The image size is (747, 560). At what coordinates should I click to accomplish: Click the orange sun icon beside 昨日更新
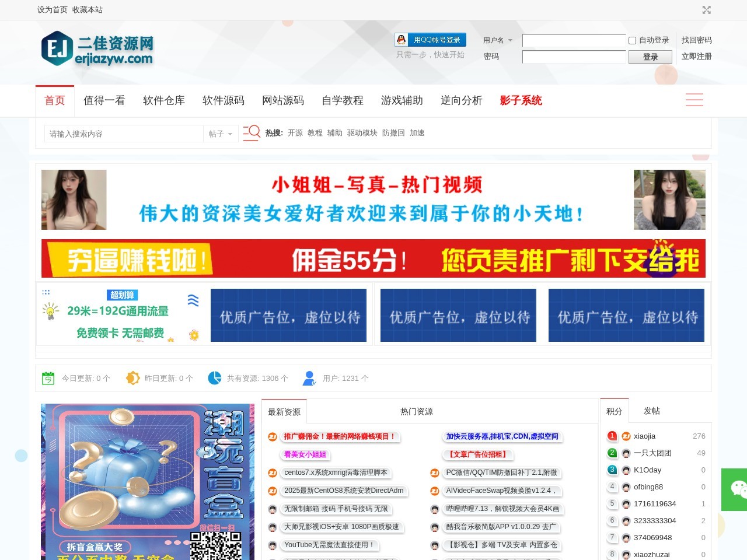coord(132,378)
